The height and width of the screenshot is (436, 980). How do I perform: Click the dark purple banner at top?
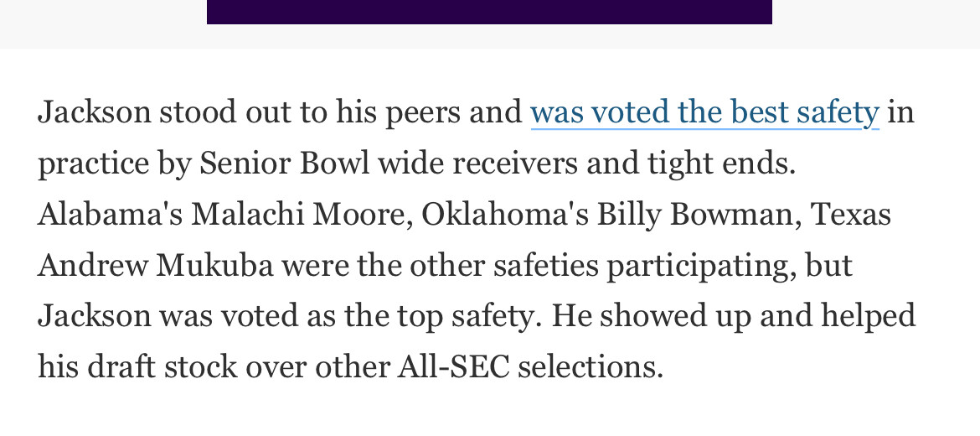pos(489,11)
